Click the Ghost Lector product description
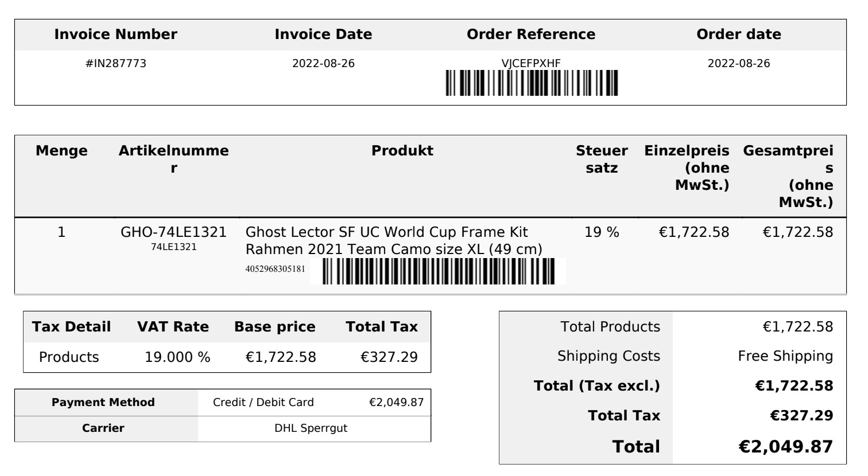 point(394,241)
